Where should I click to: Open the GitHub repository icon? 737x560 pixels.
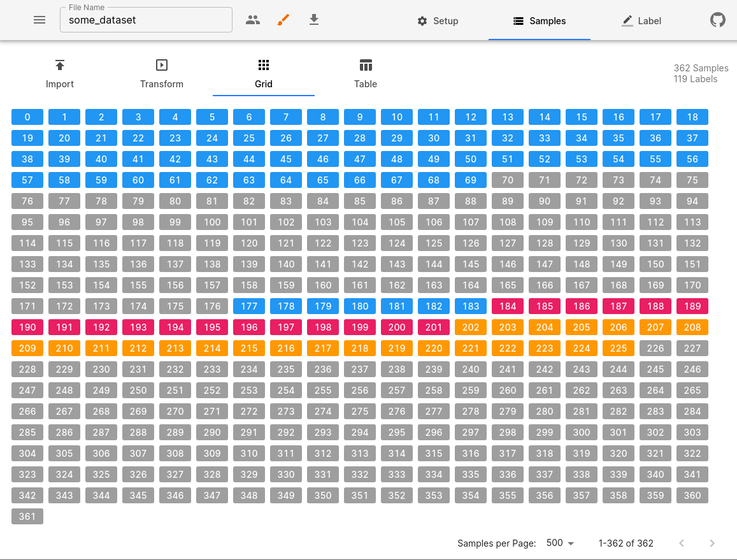[718, 20]
